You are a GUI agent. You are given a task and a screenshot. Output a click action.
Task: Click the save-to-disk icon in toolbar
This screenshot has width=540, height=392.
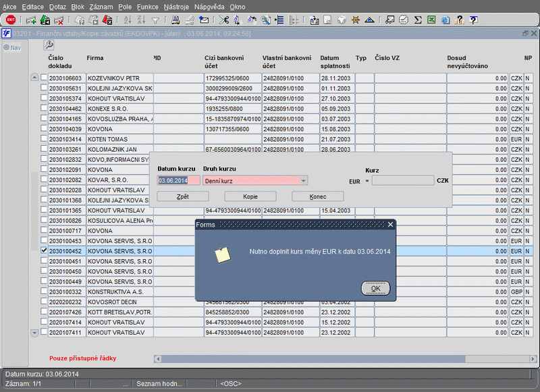(314, 20)
